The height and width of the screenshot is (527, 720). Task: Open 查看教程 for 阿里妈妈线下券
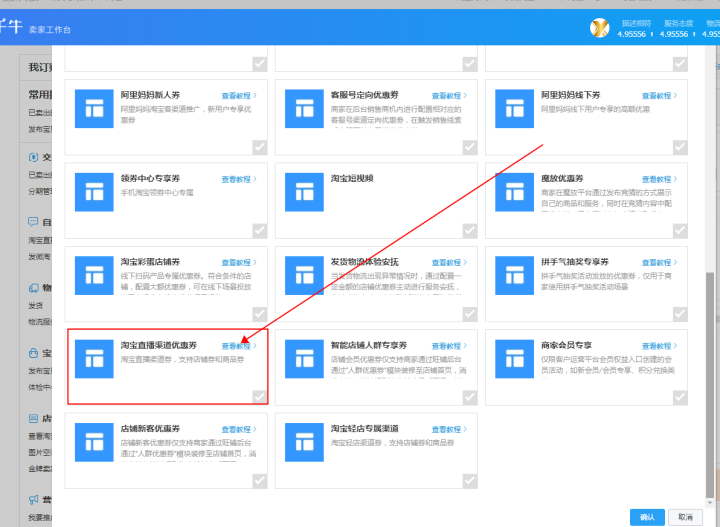tap(659, 95)
